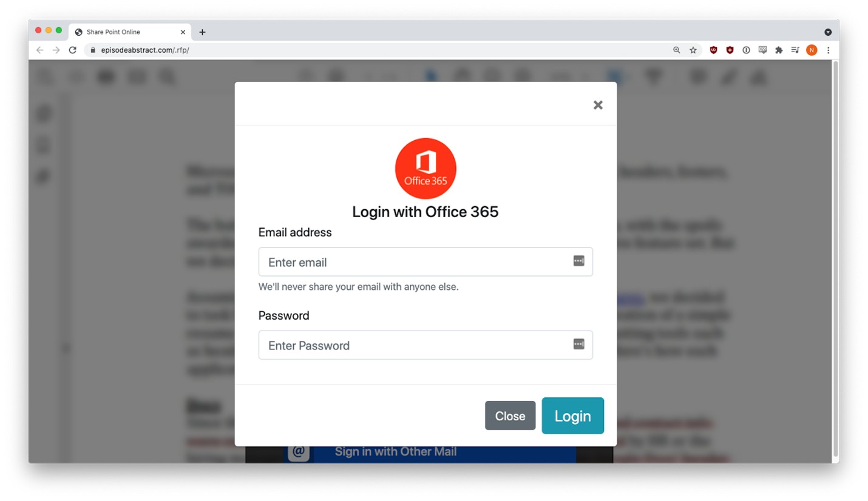Viewport: 868px width, 501px height.
Task: Focus the Enter Password input field
Action: 426,345
